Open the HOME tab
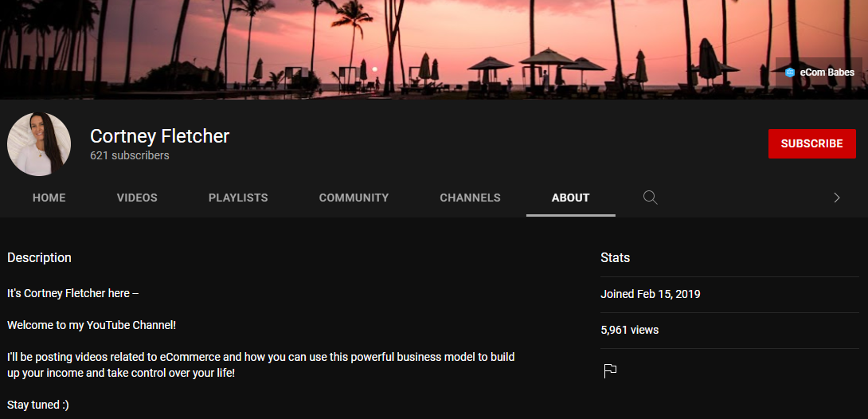 tap(49, 198)
